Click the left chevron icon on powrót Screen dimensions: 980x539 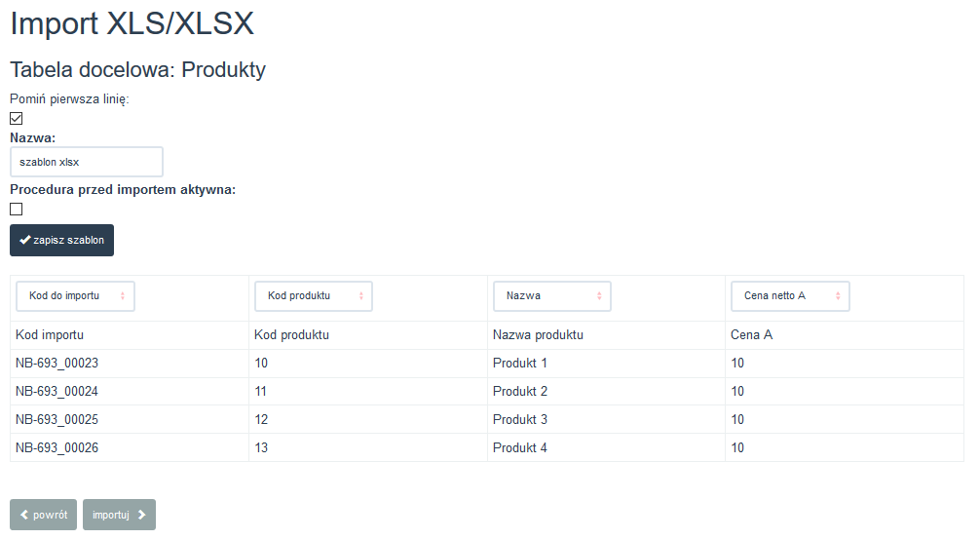pos(24,515)
